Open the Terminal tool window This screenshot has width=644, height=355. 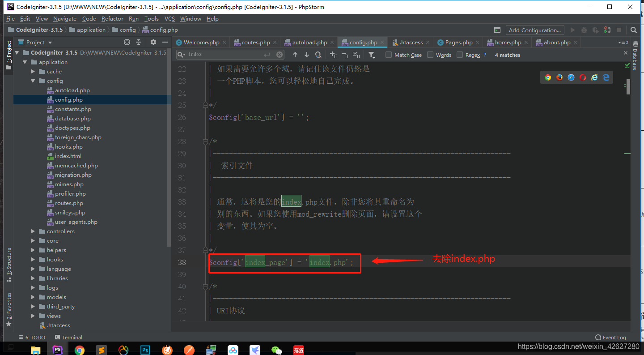coord(68,338)
